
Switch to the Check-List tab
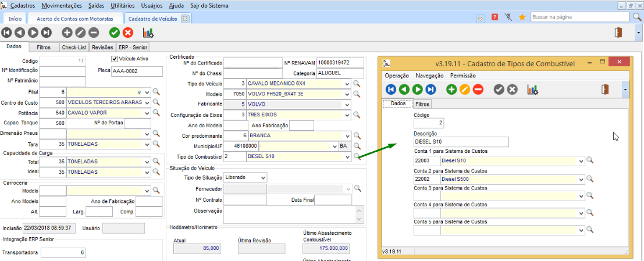click(x=74, y=47)
